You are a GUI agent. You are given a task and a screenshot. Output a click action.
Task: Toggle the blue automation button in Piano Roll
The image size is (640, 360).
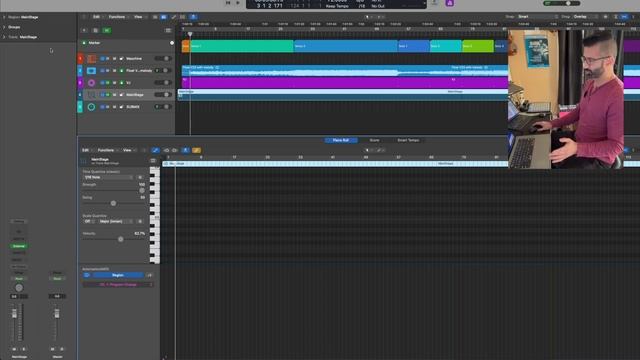pos(155,150)
